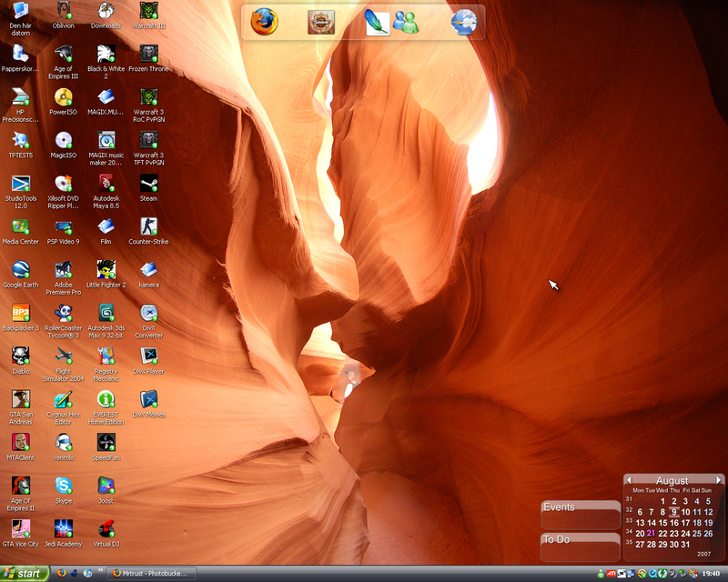Select EVEREST Home Edition icon
This screenshot has width=728, height=582.
pos(106,399)
